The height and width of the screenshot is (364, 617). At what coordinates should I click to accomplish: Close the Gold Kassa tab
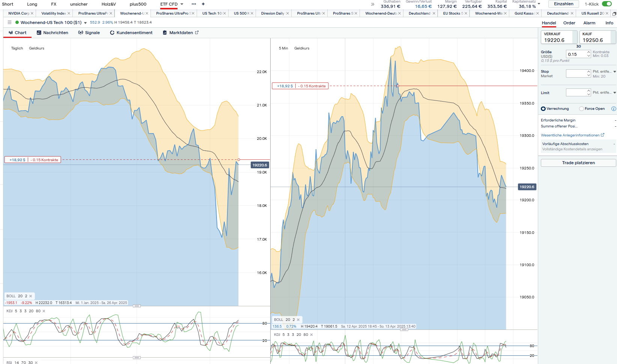[537, 13]
